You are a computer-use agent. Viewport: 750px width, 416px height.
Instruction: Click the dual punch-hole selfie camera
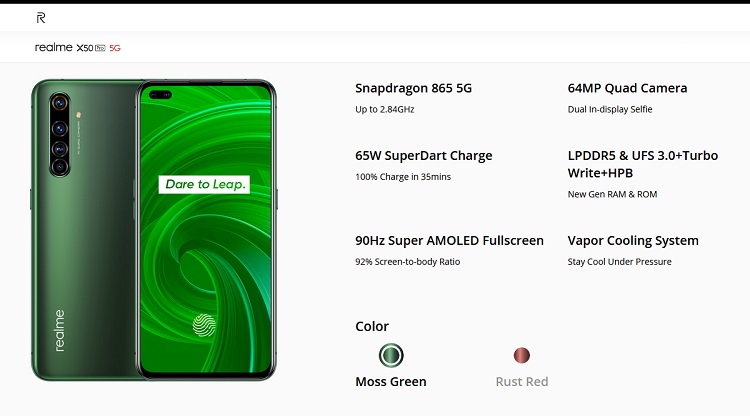coord(160,95)
